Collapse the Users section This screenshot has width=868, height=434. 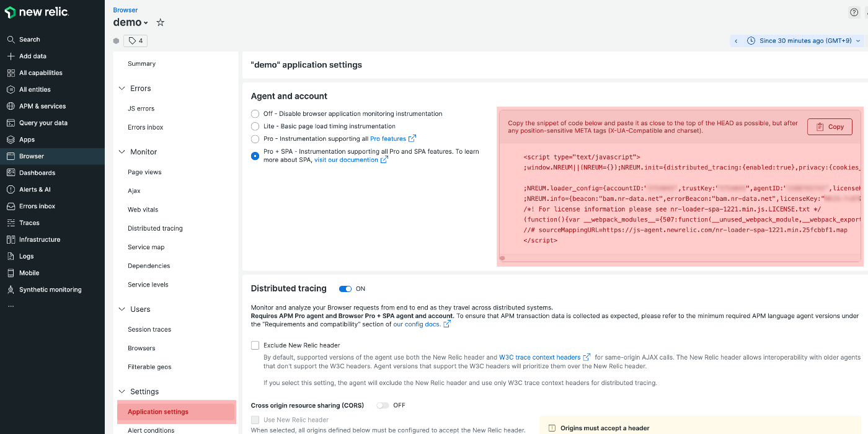122,309
